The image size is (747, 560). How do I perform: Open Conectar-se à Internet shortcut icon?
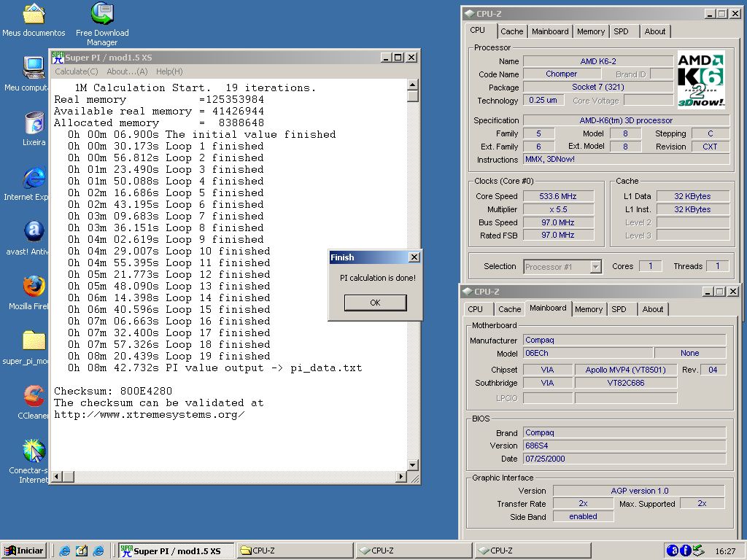(34, 451)
